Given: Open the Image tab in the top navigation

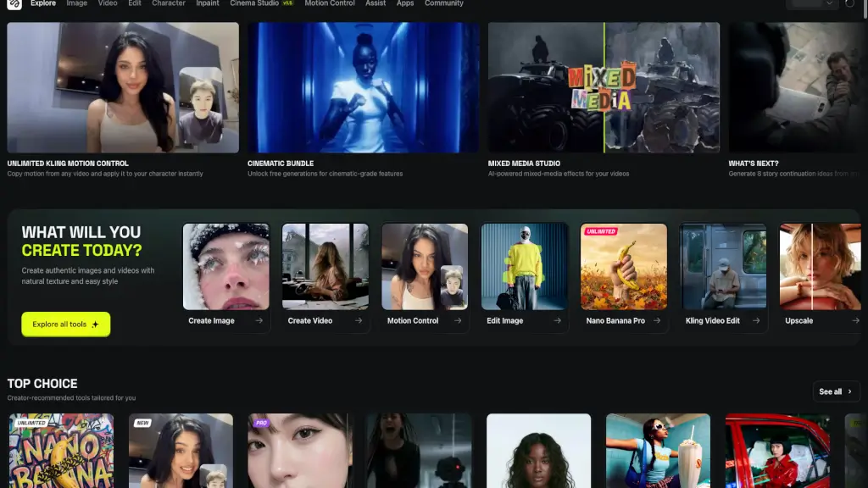Looking at the screenshot, I should point(76,3).
